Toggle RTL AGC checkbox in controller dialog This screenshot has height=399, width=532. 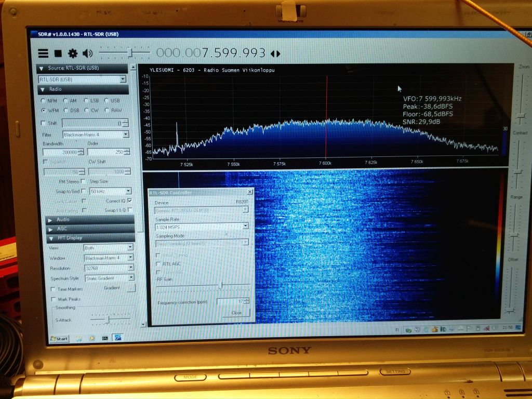(158, 263)
